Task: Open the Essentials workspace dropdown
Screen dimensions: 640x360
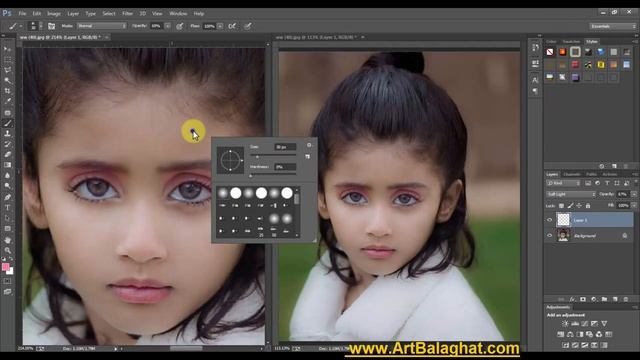Action: click(x=612, y=26)
